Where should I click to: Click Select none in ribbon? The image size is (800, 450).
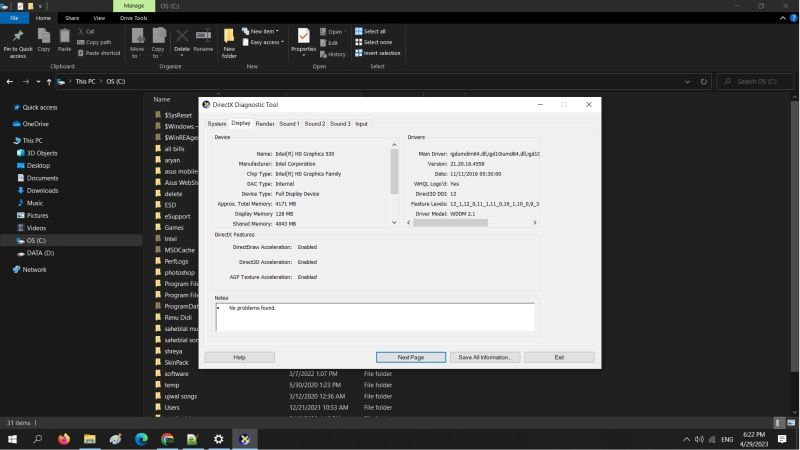pyautogui.click(x=373, y=42)
